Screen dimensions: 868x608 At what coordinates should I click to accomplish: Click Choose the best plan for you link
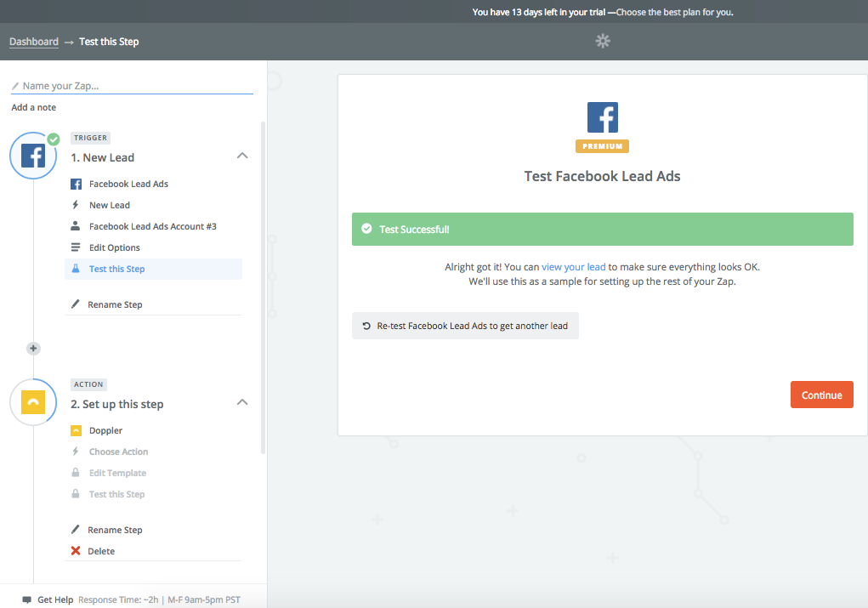pyautogui.click(x=675, y=12)
